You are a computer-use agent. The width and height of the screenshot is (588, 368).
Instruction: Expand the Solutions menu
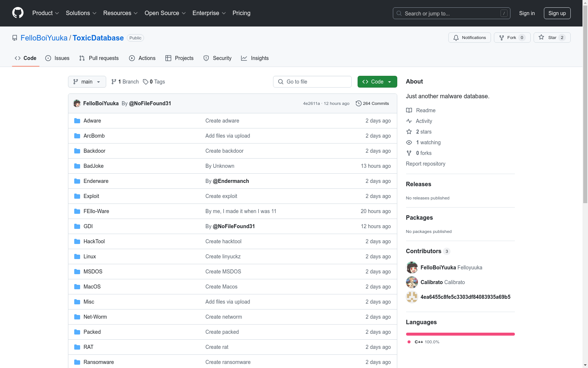coord(81,13)
